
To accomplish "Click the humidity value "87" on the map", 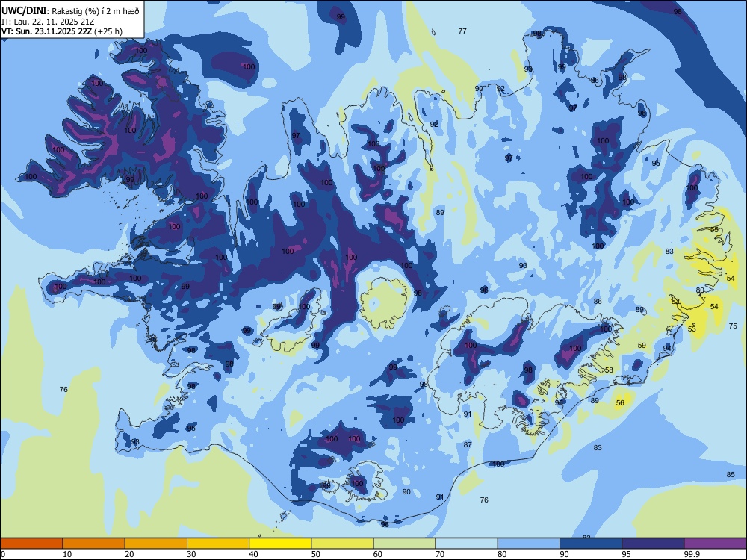I will [468, 444].
